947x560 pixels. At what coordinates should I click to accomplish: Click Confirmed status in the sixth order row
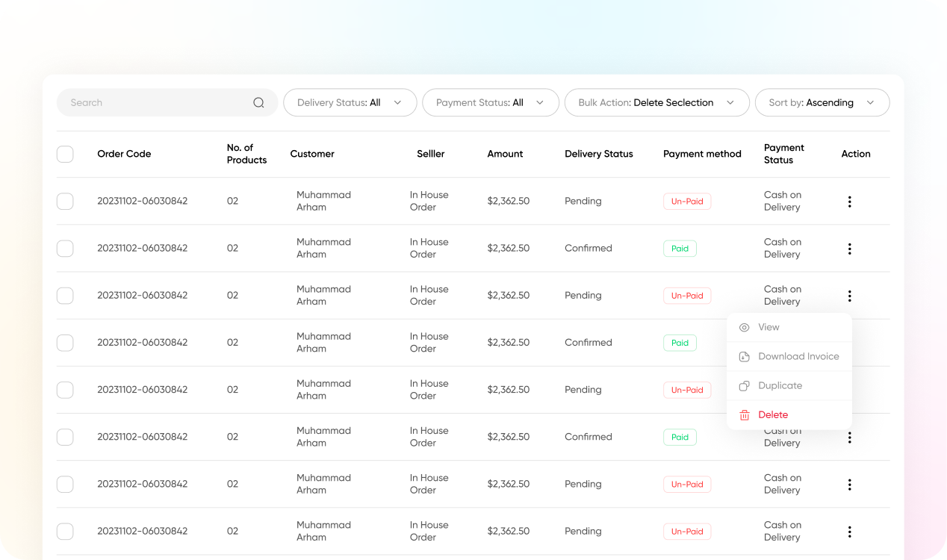[589, 437]
